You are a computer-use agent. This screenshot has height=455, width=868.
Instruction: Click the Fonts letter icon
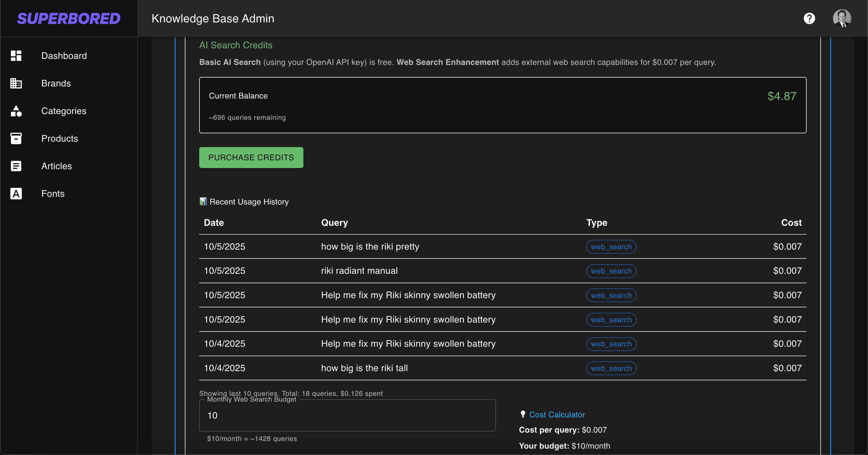tap(16, 194)
